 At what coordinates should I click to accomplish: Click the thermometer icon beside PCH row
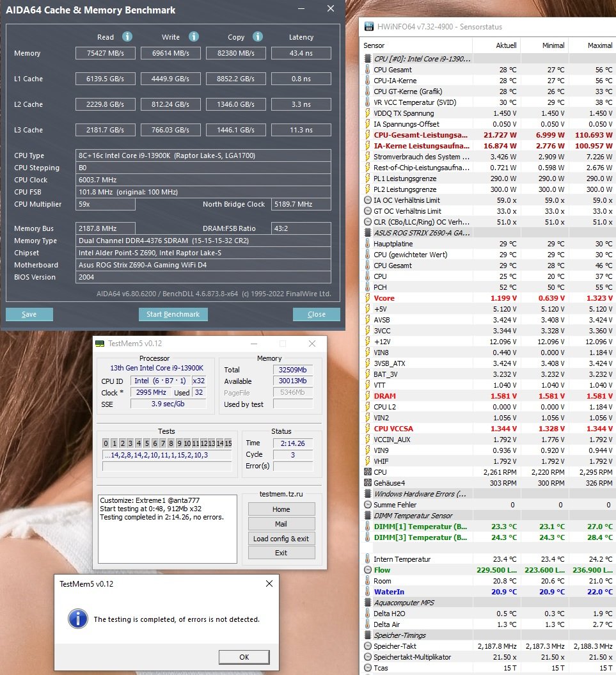368,287
